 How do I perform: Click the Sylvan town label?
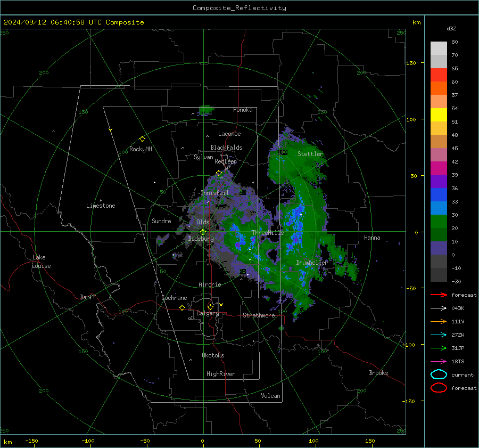[203, 157]
